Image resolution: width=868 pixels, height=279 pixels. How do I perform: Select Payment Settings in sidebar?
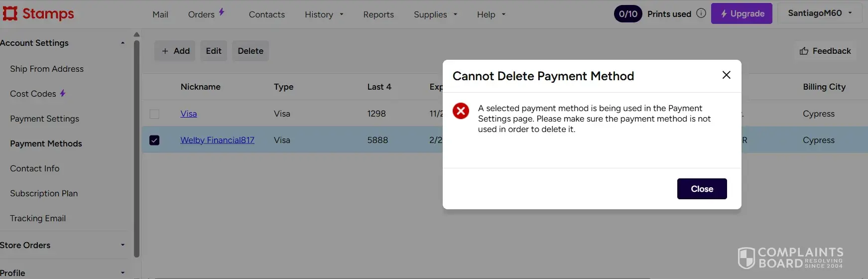(44, 119)
